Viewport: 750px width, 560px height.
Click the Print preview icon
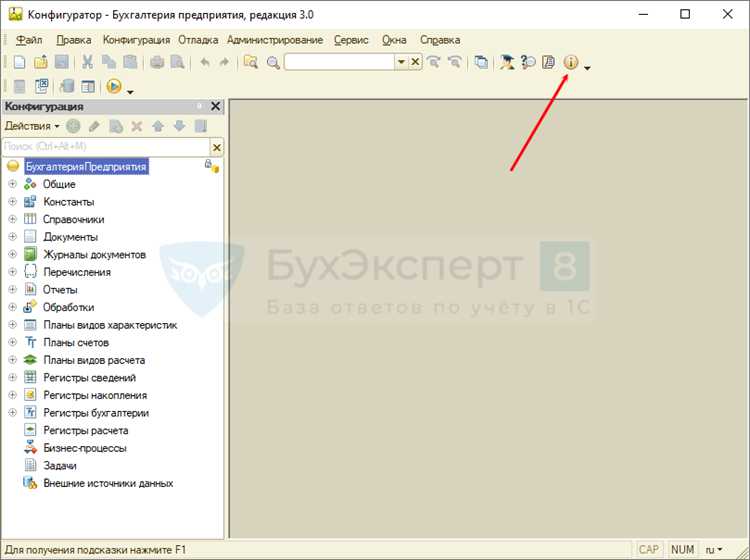pyautogui.click(x=177, y=62)
